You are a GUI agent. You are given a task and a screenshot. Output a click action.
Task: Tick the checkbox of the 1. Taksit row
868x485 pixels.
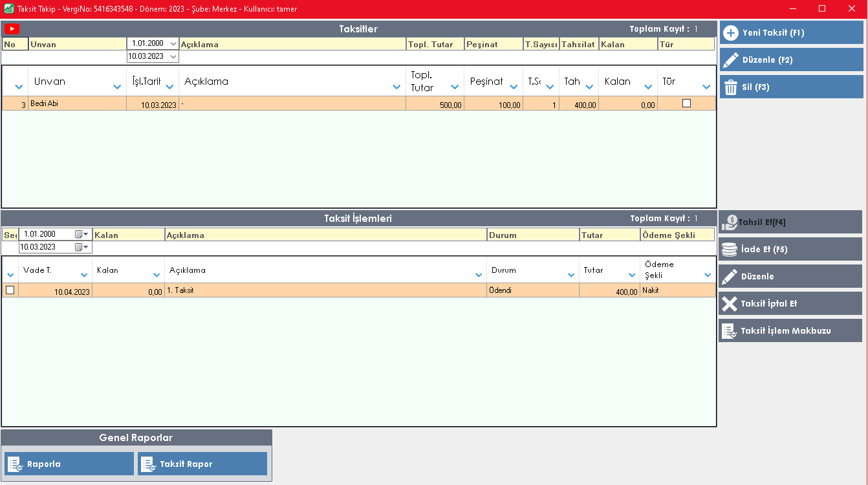[10, 290]
